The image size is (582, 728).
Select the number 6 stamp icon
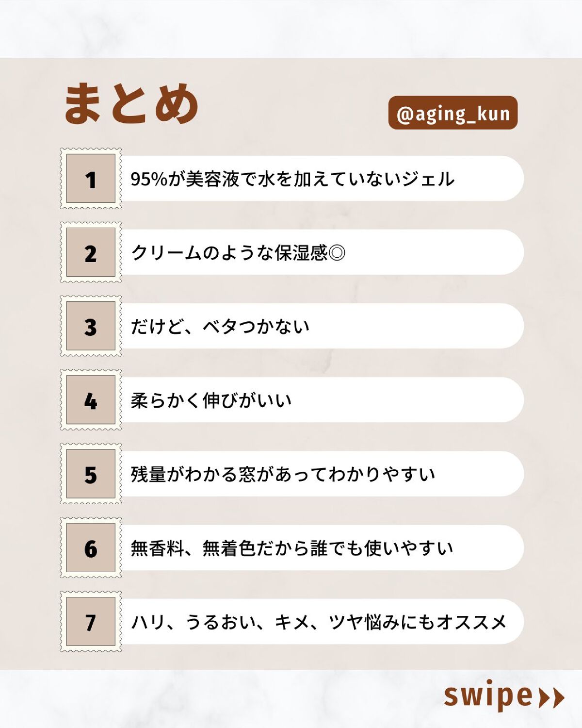coord(91,547)
